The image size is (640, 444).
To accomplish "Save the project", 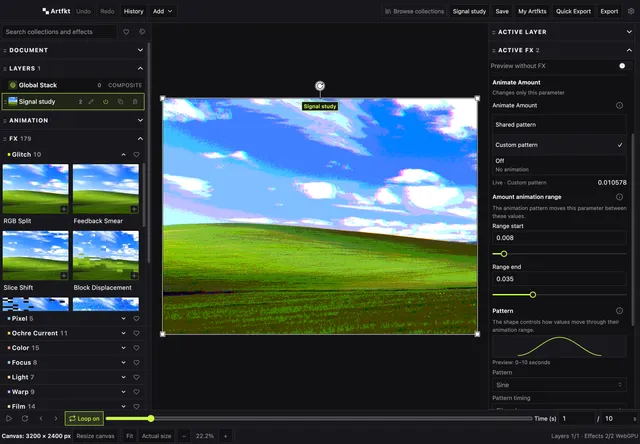I will [502, 11].
